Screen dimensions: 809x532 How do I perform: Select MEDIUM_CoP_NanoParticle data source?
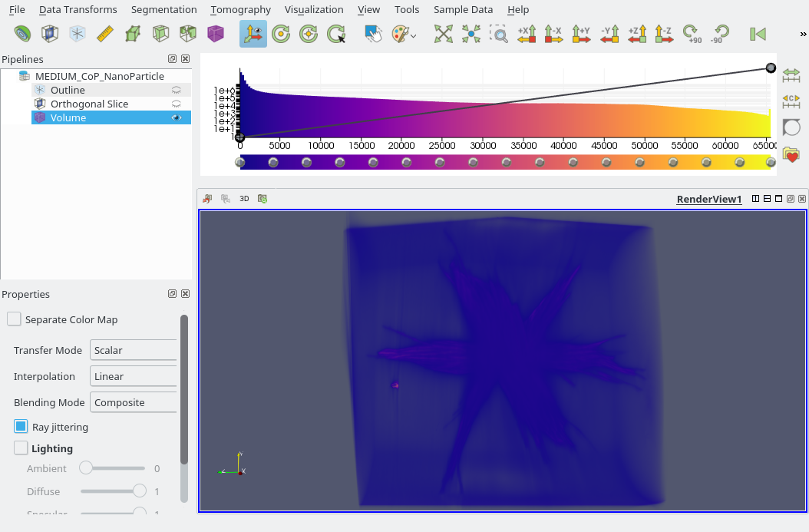click(100, 76)
